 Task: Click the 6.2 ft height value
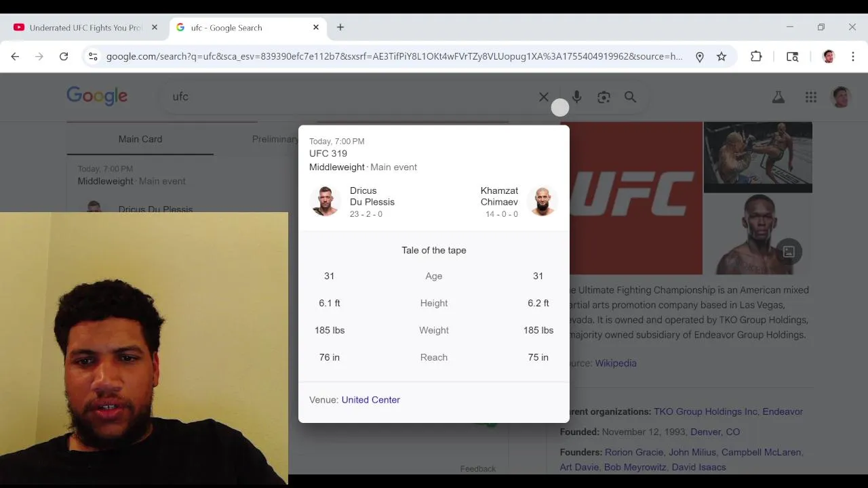tap(538, 303)
